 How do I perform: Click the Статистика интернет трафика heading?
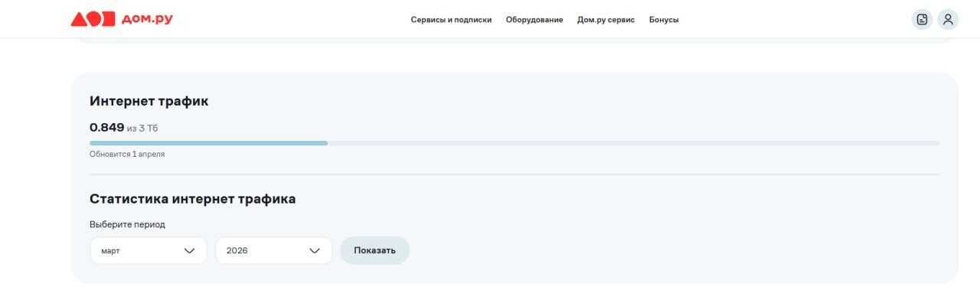pos(192,199)
